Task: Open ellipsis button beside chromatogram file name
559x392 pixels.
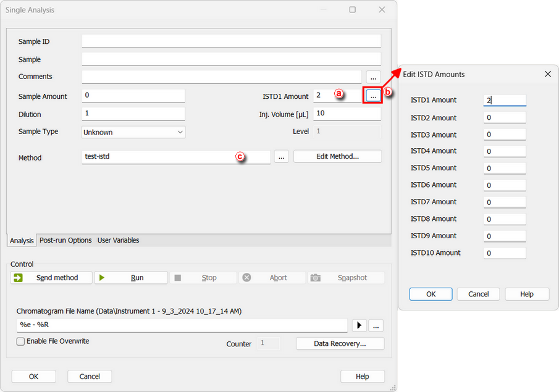Action: pos(376,325)
